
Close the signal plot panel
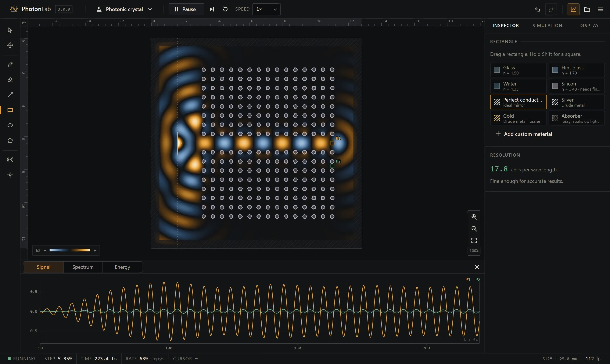pyautogui.click(x=477, y=267)
